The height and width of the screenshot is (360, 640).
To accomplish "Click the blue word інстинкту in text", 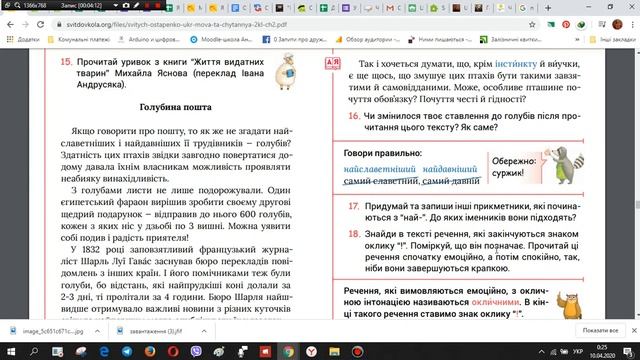I will [516, 64].
